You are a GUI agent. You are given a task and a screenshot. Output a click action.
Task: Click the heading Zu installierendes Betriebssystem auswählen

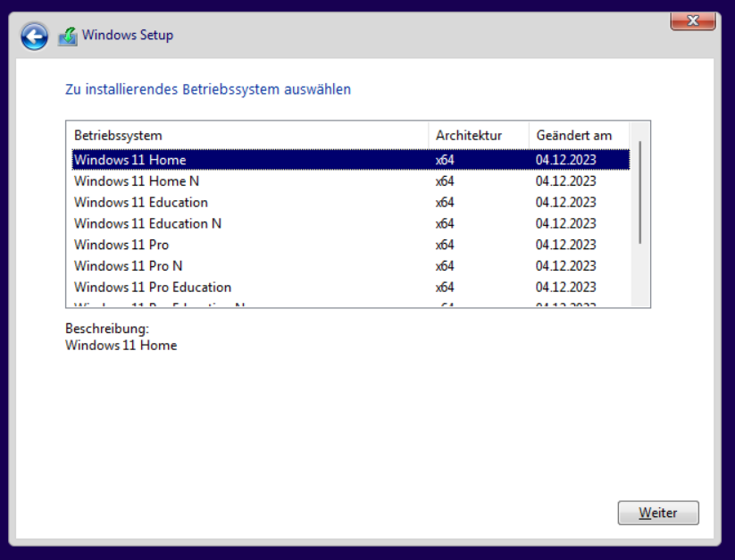[208, 89]
